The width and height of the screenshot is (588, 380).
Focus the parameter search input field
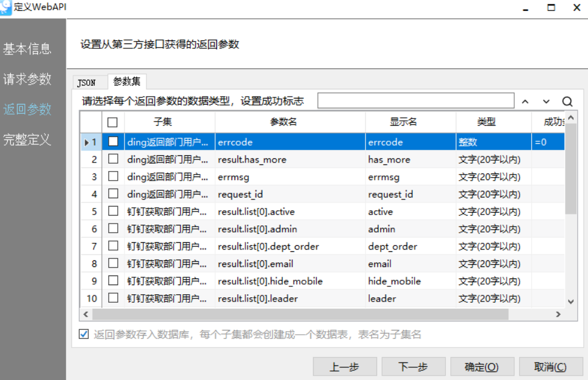pyautogui.click(x=416, y=101)
